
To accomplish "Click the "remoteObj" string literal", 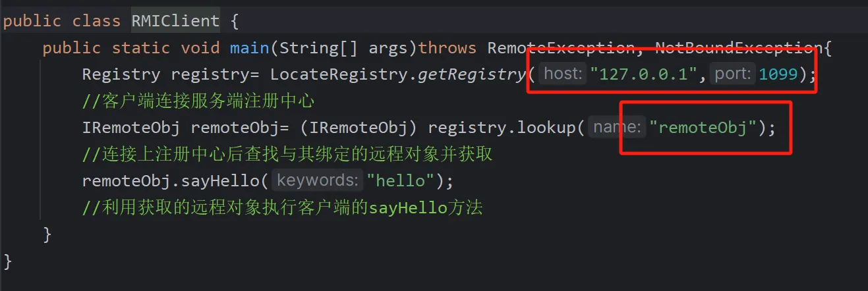I will (x=703, y=128).
